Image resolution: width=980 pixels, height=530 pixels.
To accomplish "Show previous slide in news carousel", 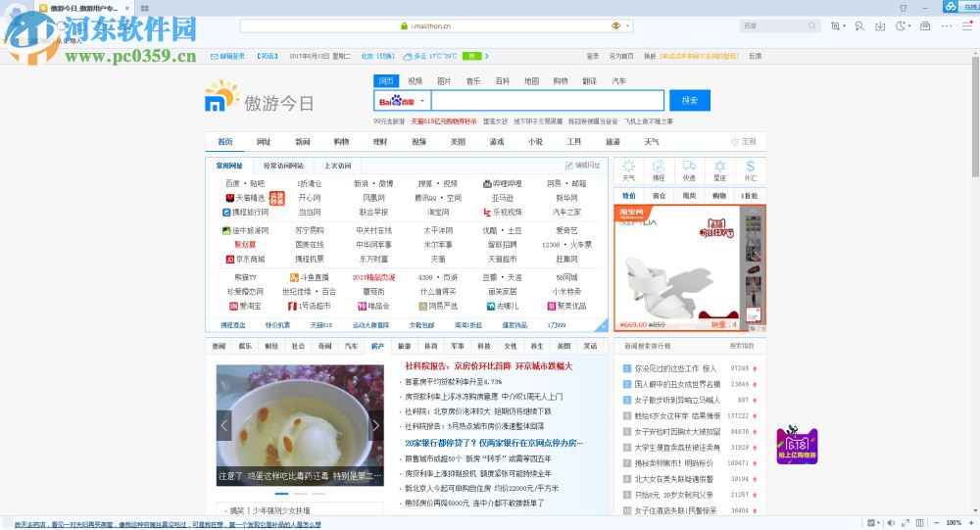I will [x=224, y=425].
